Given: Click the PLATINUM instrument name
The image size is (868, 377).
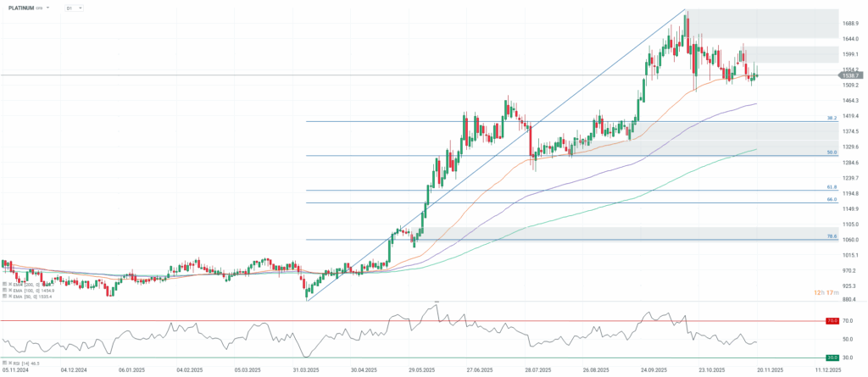Looking at the screenshot, I should 20,8.
